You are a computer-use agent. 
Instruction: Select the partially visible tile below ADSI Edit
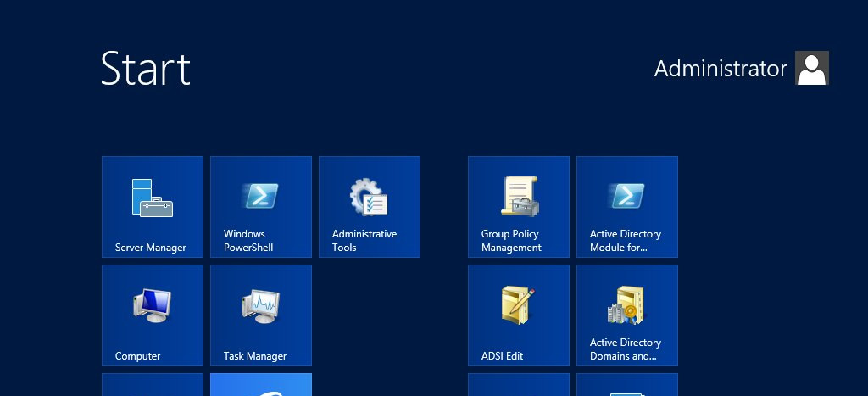coord(519,385)
